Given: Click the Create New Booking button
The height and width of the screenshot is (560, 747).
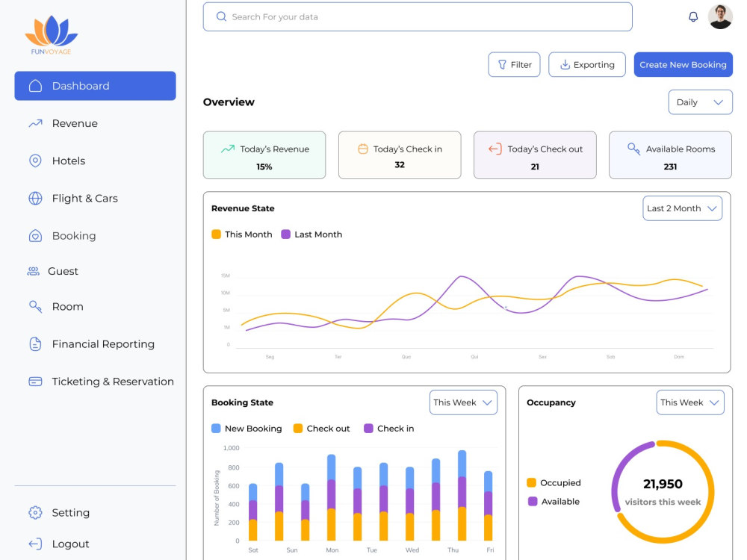Looking at the screenshot, I should (x=684, y=64).
